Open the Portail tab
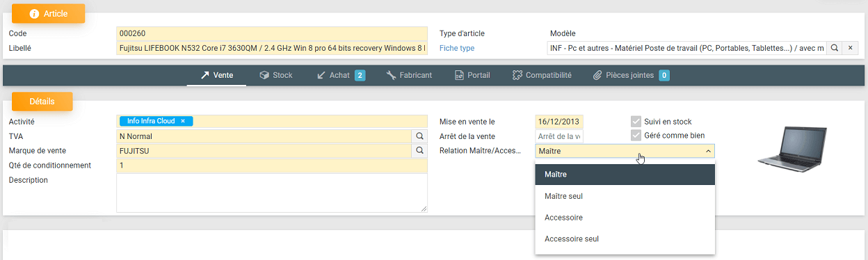Image resolution: width=868 pixels, height=260 pixels. [x=472, y=75]
